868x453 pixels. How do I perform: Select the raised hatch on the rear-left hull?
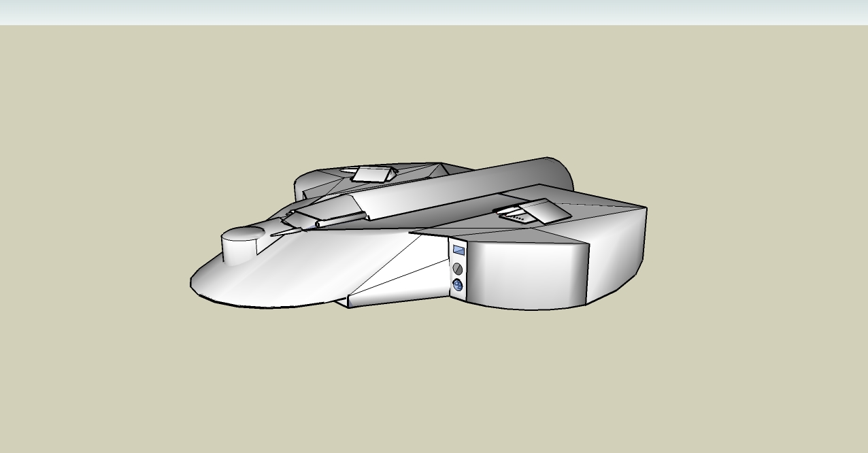(x=373, y=174)
